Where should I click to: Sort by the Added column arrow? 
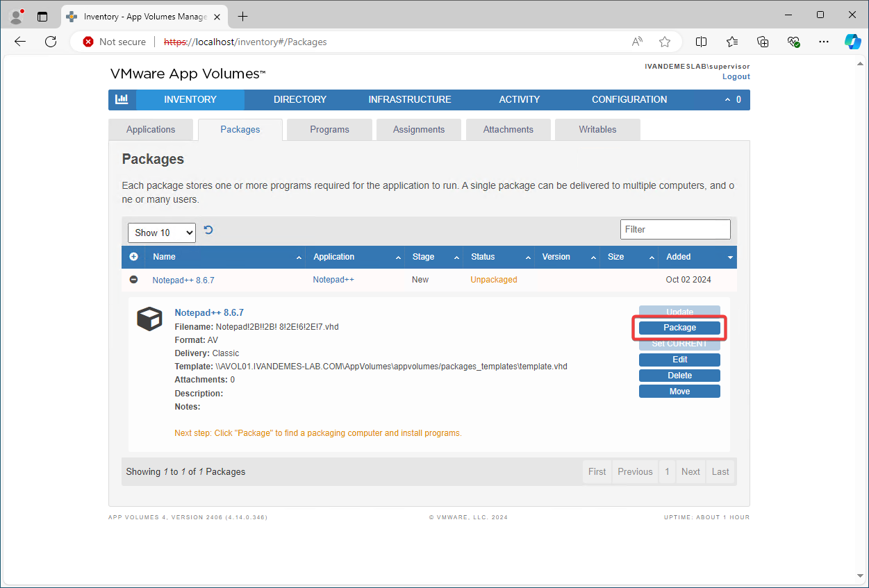pyautogui.click(x=729, y=257)
